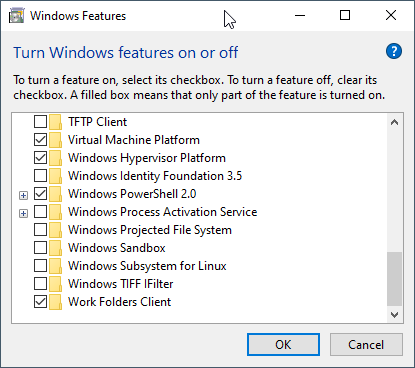Click folder icon beside Work Folders Client
Viewport: 415px width, 368px height.
55,302
